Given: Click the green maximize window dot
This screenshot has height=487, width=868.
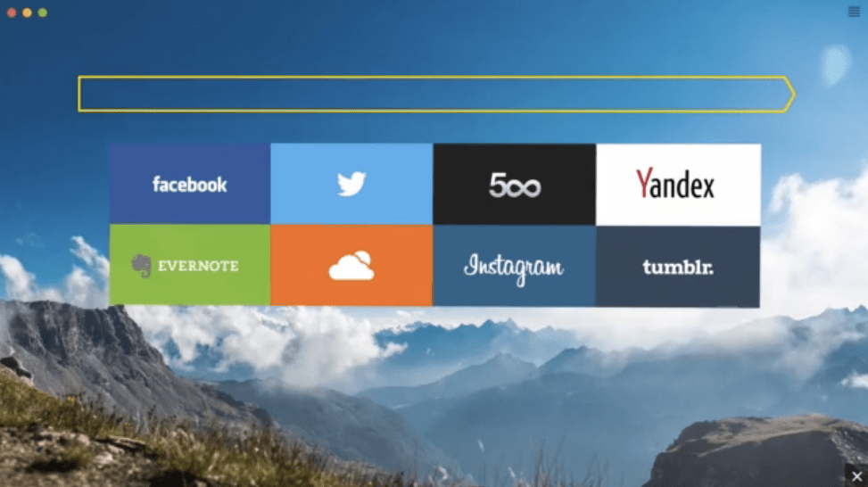Looking at the screenshot, I should [x=43, y=12].
